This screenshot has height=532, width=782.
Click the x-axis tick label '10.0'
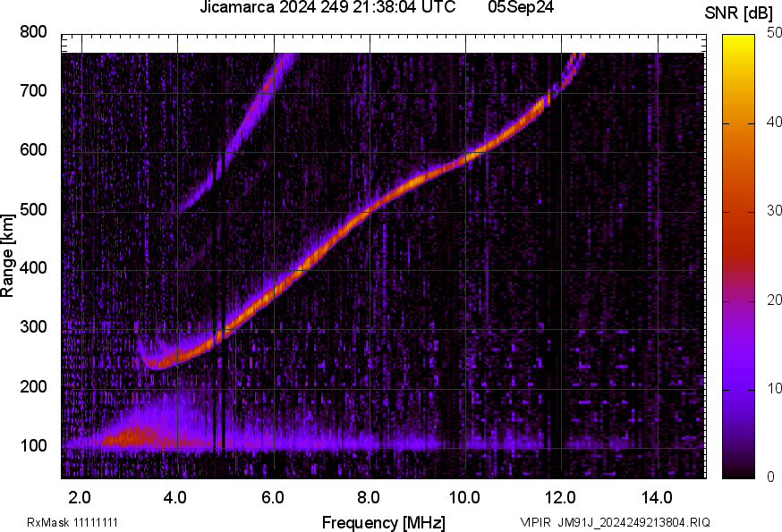click(464, 498)
